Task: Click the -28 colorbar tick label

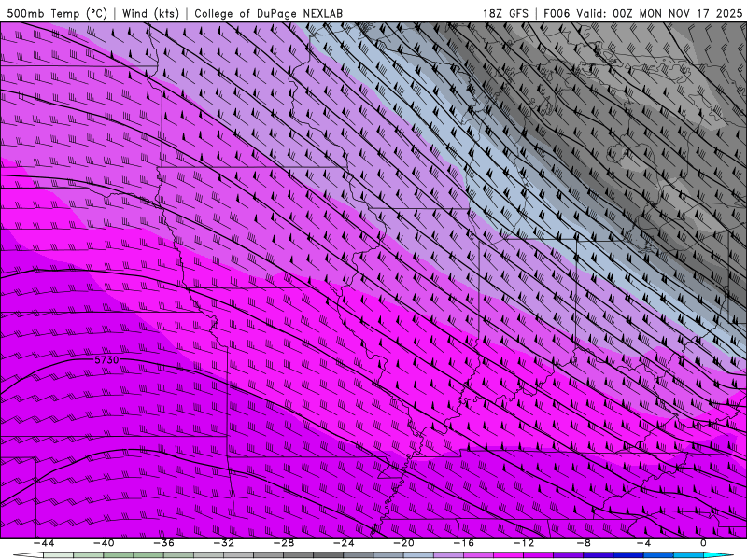Action: [x=284, y=543]
